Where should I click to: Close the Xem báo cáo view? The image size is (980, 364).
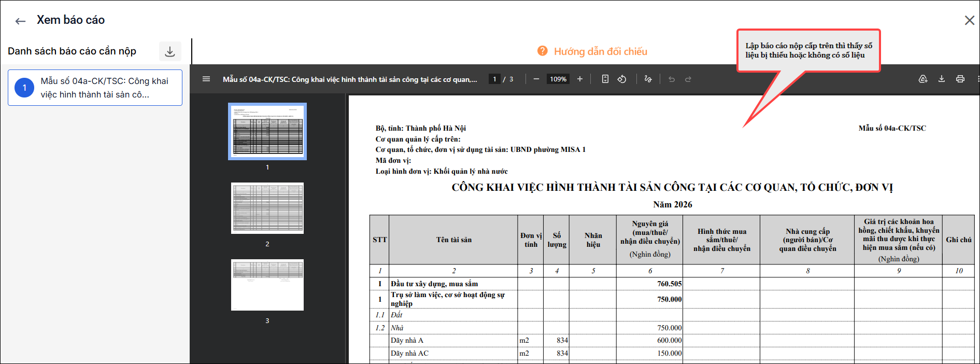pyautogui.click(x=969, y=20)
